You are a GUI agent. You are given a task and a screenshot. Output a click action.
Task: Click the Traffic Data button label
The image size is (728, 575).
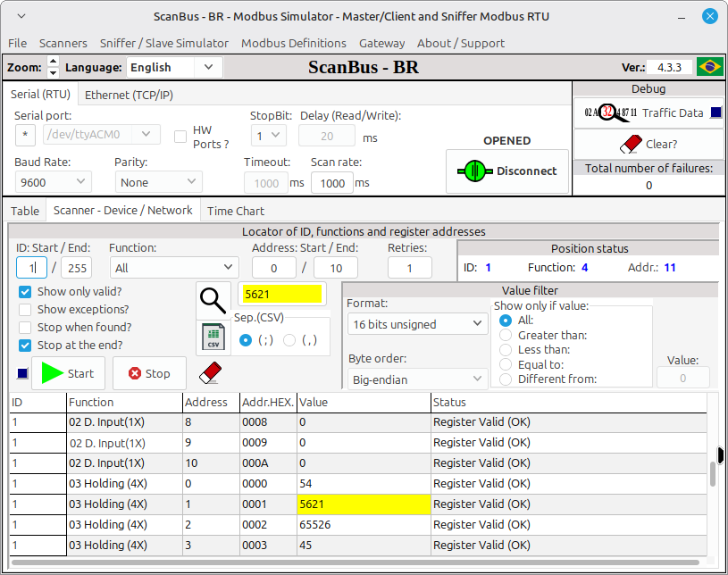tap(673, 112)
